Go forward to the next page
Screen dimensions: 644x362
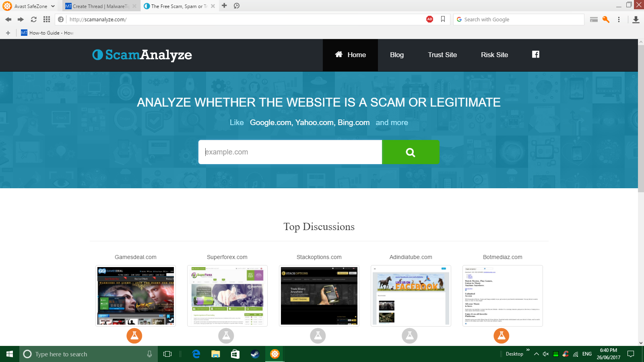[x=21, y=19]
